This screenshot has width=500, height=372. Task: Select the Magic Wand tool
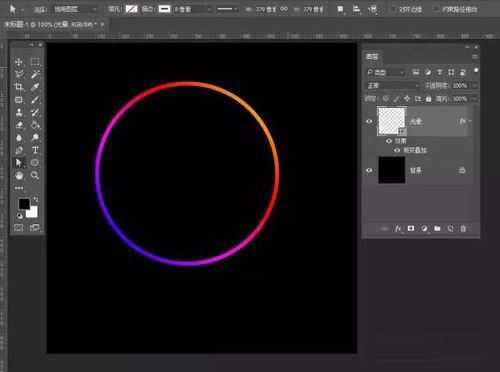[x=35, y=74]
